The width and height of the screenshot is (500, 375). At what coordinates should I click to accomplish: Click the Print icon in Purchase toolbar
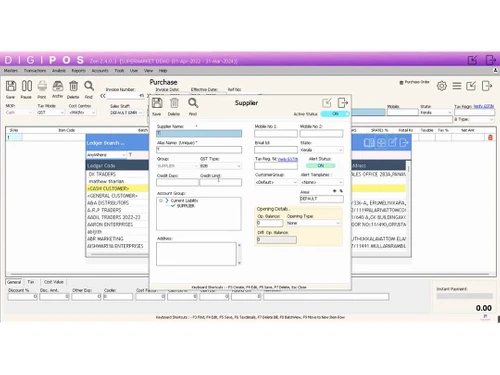[42, 86]
